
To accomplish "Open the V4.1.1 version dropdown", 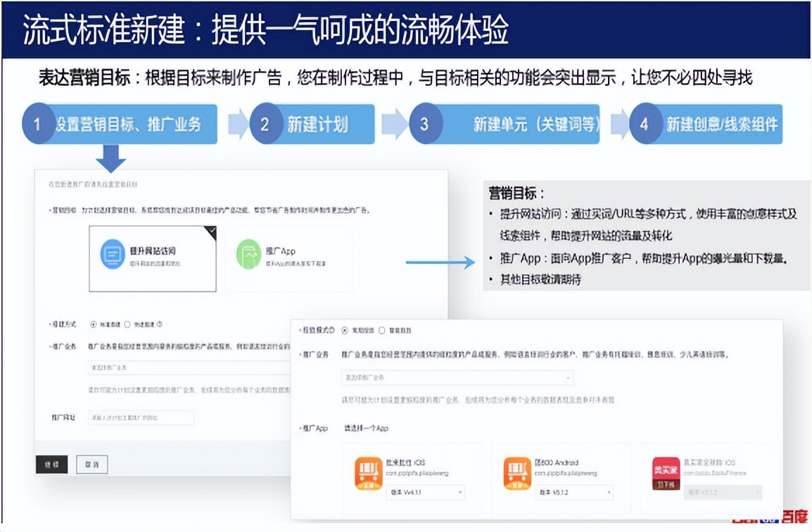I will [425, 492].
